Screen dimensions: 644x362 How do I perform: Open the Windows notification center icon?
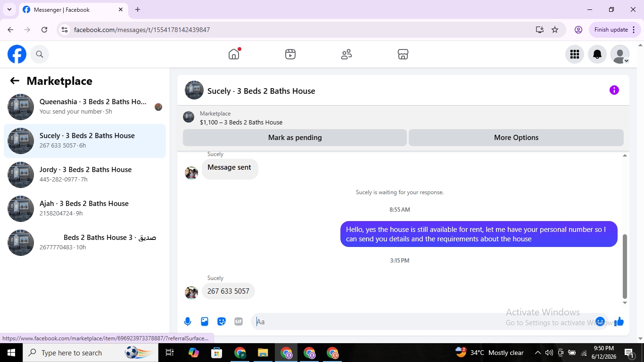pyautogui.click(x=629, y=353)
